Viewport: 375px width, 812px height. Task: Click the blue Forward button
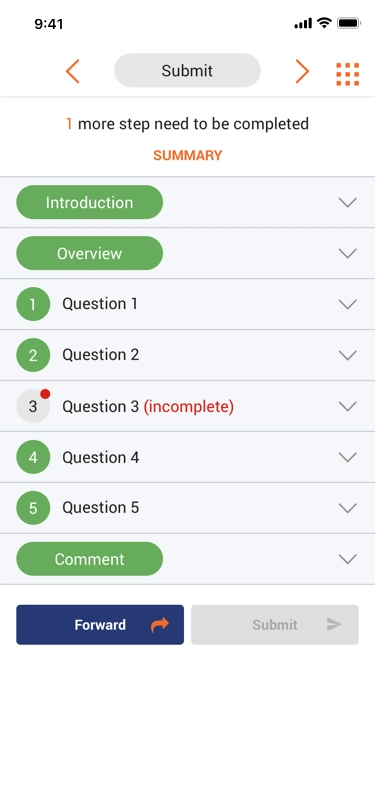click(100, 625)
